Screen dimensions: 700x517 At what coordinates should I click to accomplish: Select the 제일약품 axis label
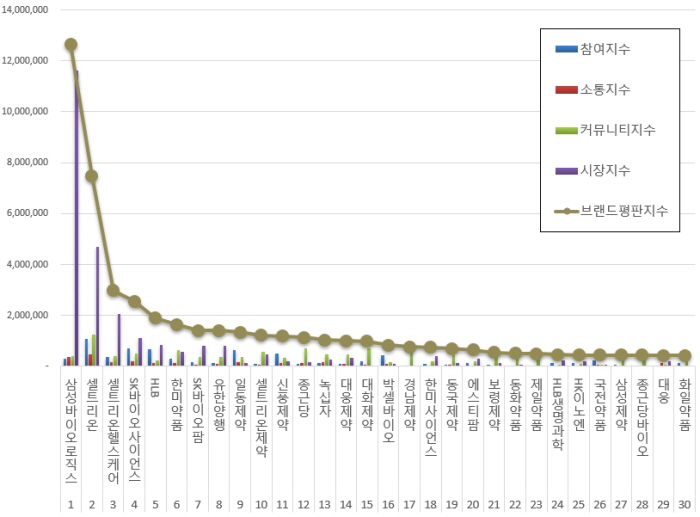tap(537, 404)
